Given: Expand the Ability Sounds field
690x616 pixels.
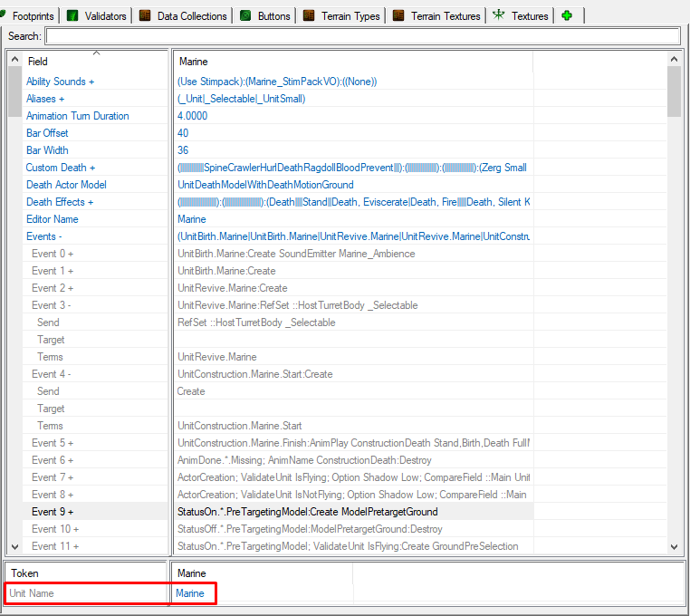Looking at the screenshot, I should [91, 82].
